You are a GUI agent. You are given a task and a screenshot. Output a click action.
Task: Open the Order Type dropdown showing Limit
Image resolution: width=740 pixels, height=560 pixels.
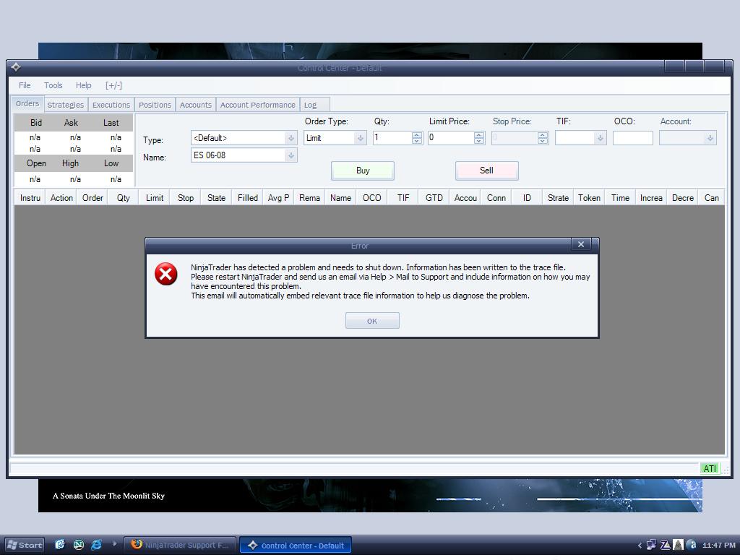pyautogui.click(x=361, y=138)
